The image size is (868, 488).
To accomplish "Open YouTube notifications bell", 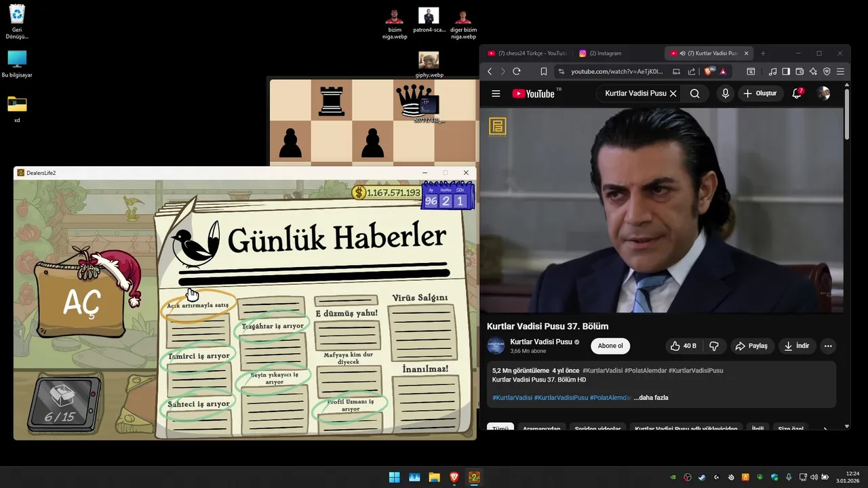I will point(797,94).
